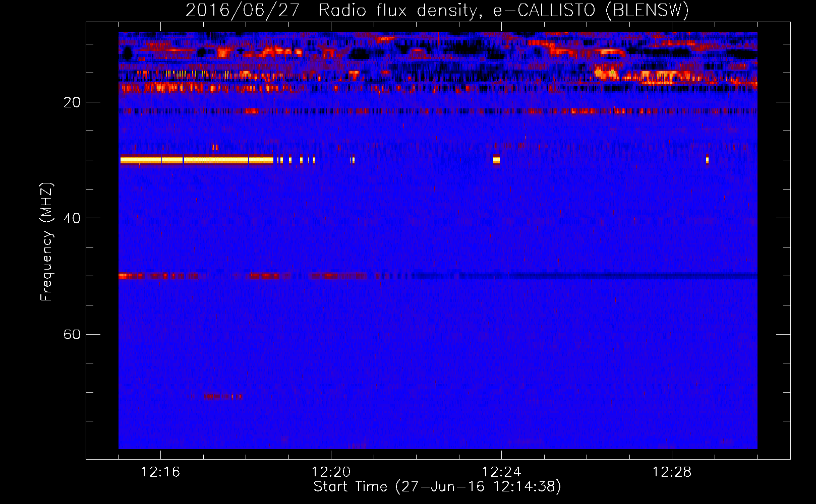Click the bright yellow emission band near 30 MHz
The height and width of the screenshot is (504, 816).
[197, 160]
